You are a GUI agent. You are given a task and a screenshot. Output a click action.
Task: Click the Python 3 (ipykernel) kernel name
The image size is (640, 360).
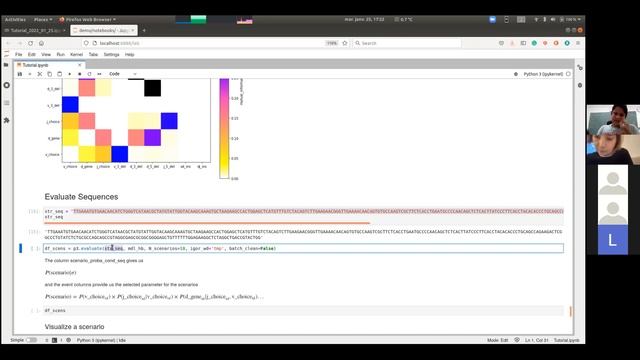(x=543, y=74)
